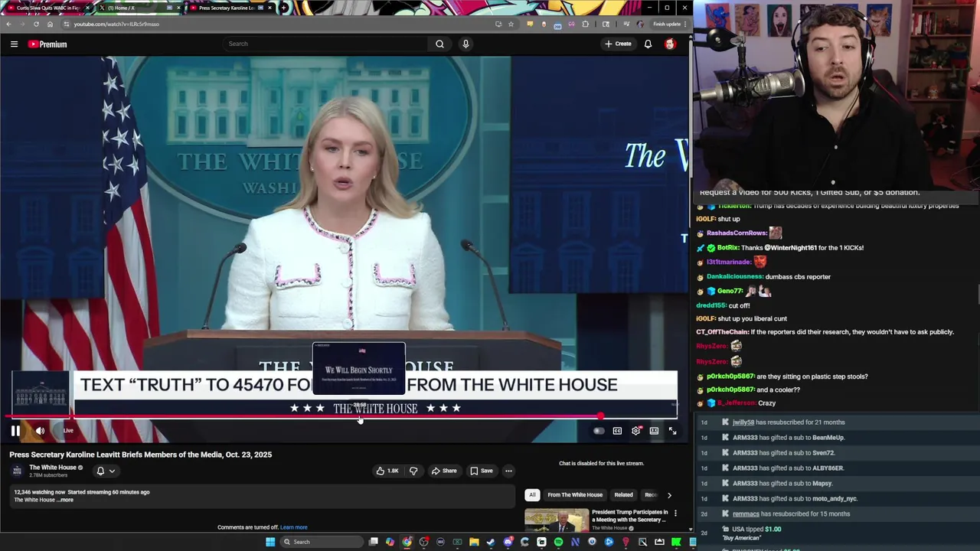Open YouTube notifications bell
The width and height of the screenshot is (980, 551).
coord(648,44)
